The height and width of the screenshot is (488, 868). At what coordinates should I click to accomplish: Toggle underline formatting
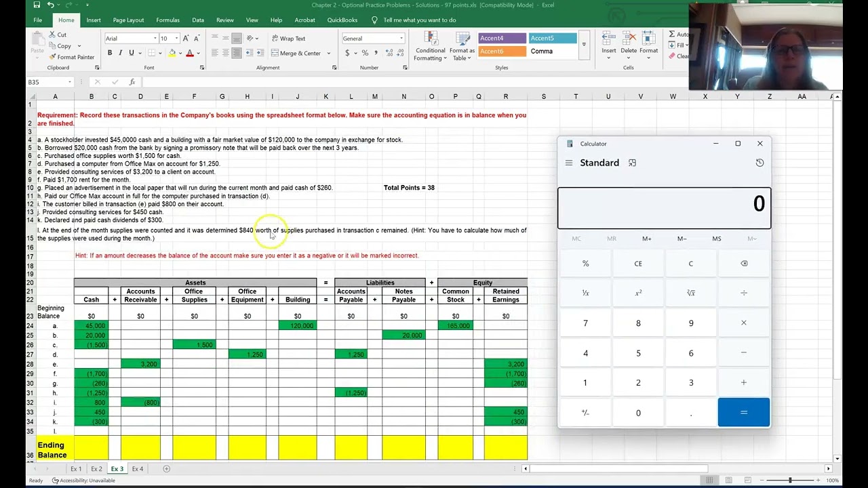coord(132,53)
